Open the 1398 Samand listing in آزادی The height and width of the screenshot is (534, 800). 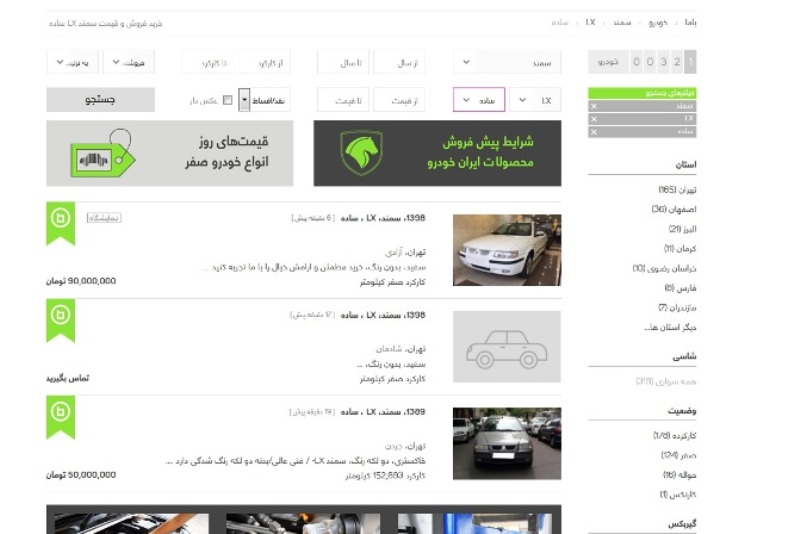(x=383, y=218)
